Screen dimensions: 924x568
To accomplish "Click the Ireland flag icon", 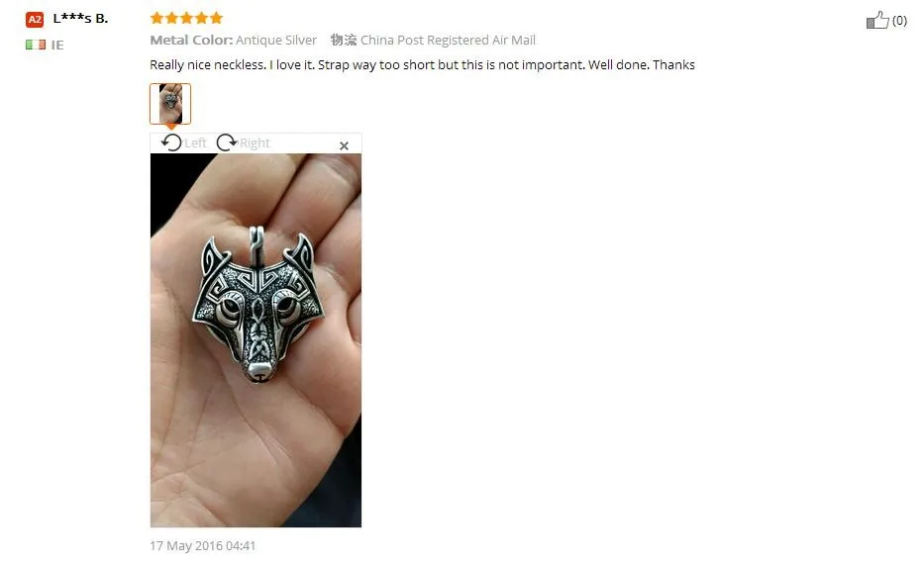I will click(36, 45).
